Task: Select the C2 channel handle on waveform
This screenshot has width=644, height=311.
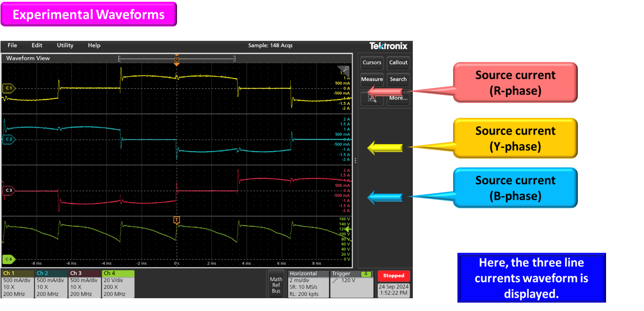Action: 9,139
